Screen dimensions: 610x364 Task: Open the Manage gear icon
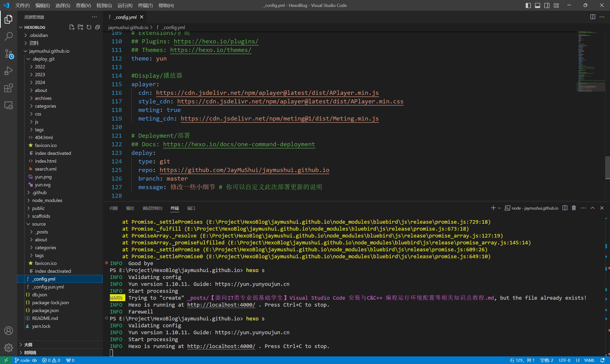[x=9, y=348]
